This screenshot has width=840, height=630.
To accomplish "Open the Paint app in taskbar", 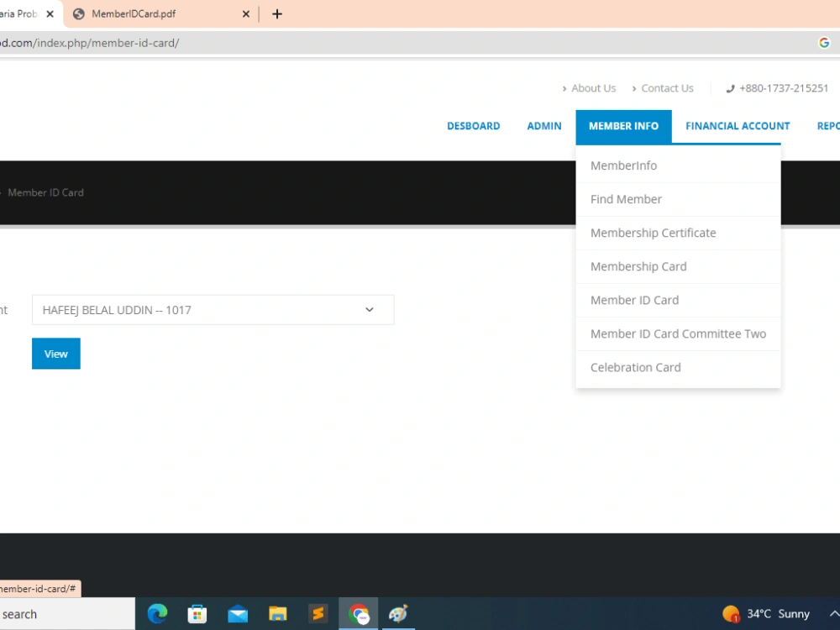I will (398, 613).
